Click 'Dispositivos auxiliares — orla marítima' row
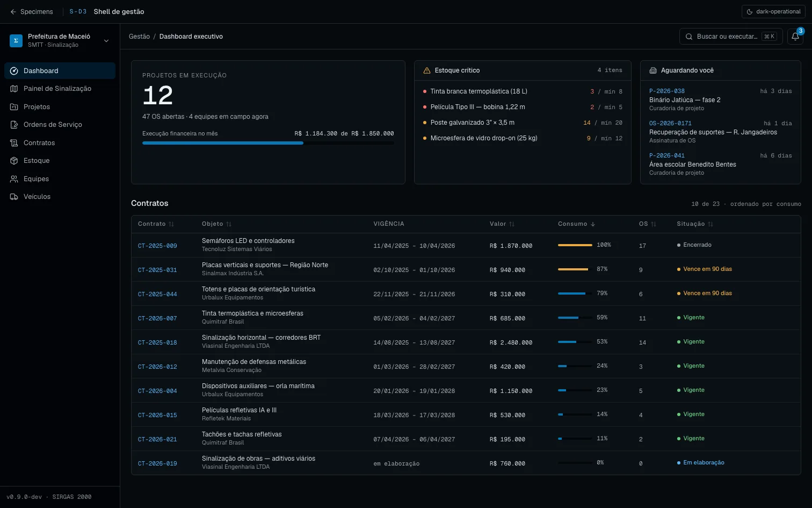 466,390
